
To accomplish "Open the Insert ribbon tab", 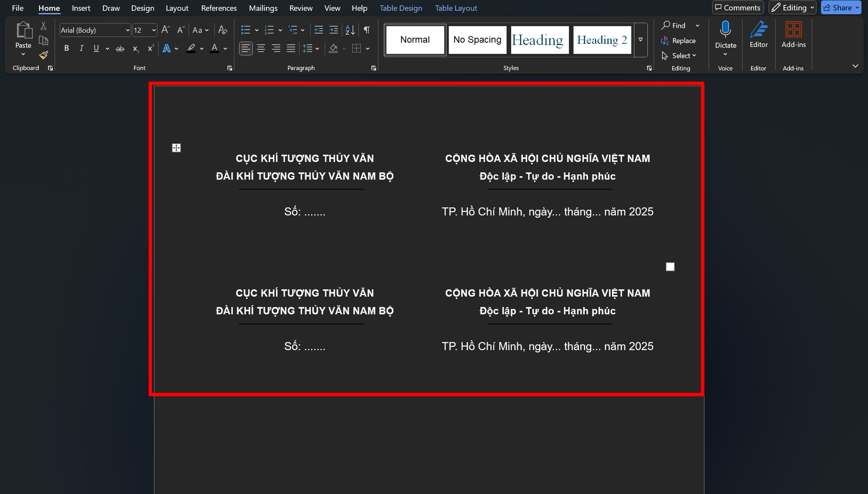I will (x=81, y=8).
